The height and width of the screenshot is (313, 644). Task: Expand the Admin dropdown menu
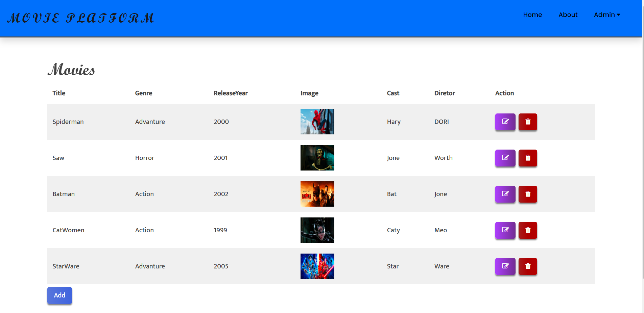[x=607, y=15]
